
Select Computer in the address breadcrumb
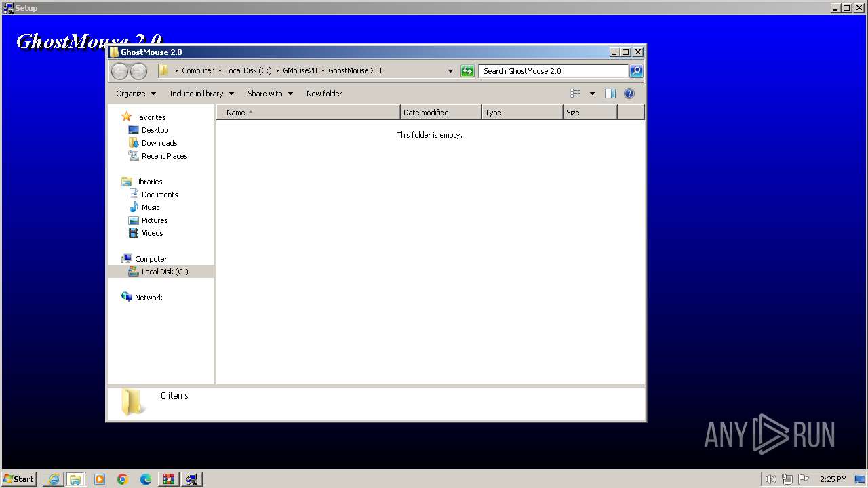coord(197,70)
